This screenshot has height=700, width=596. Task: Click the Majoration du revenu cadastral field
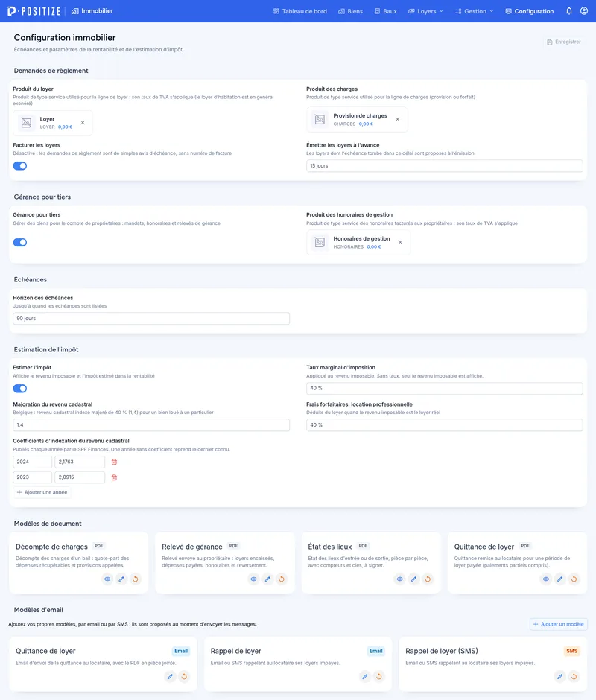151,425
